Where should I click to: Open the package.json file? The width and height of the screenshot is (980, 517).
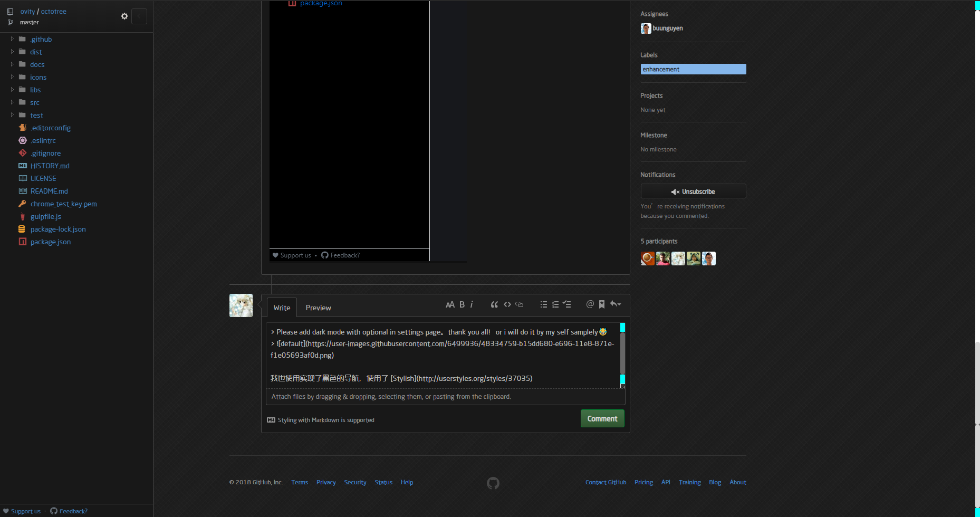pos(51,242)
